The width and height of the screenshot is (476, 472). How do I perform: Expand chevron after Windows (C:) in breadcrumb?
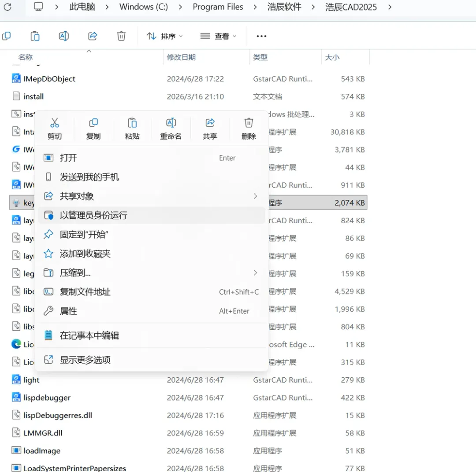[x=180, y=7]
